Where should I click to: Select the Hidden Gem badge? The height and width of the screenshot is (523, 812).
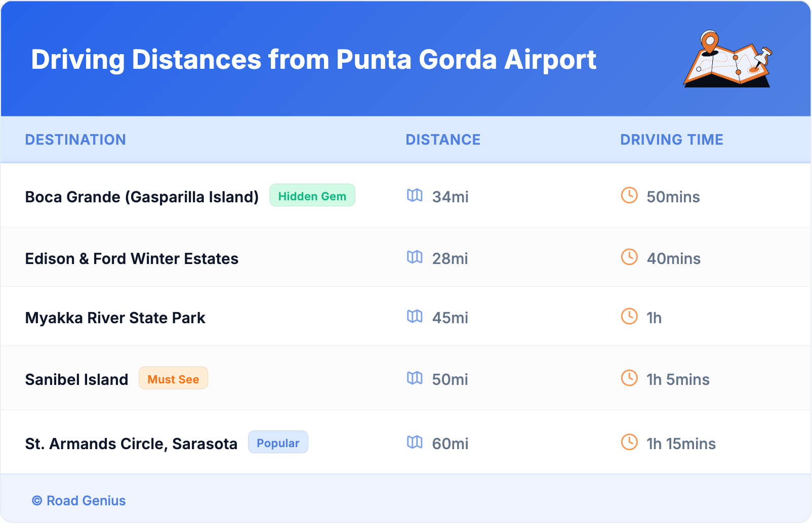pyautogui.click(x=312, y=196)
